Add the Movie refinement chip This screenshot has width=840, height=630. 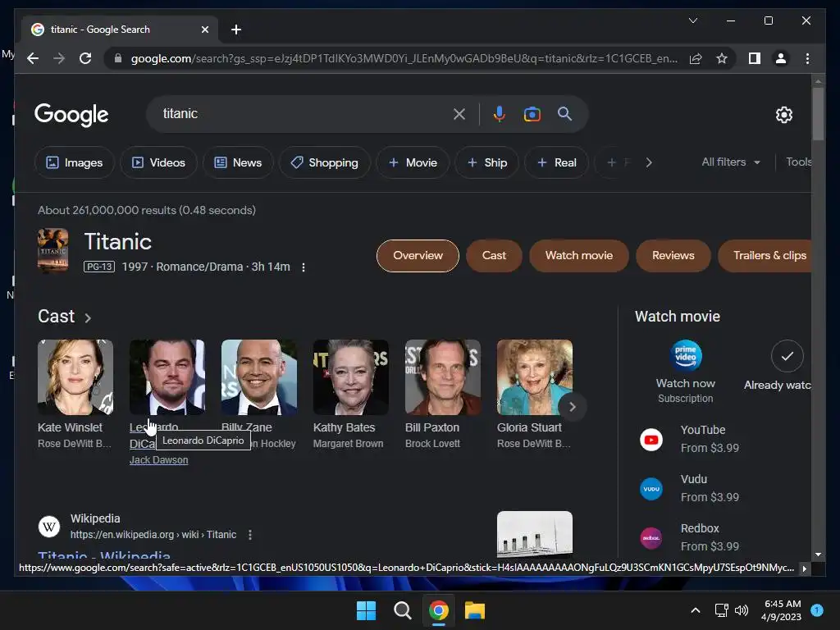(x=413, y=162)
